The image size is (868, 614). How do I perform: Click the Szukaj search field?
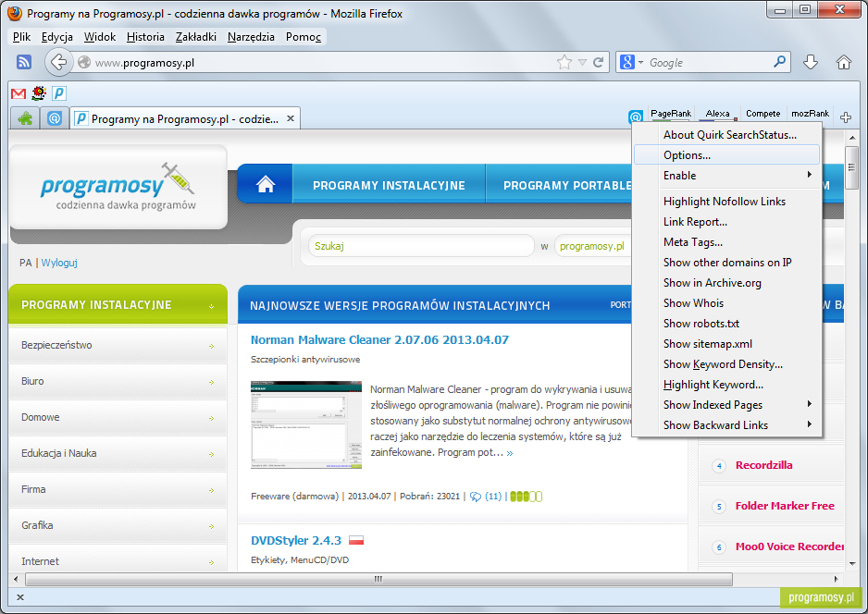[x=421, y=246]
